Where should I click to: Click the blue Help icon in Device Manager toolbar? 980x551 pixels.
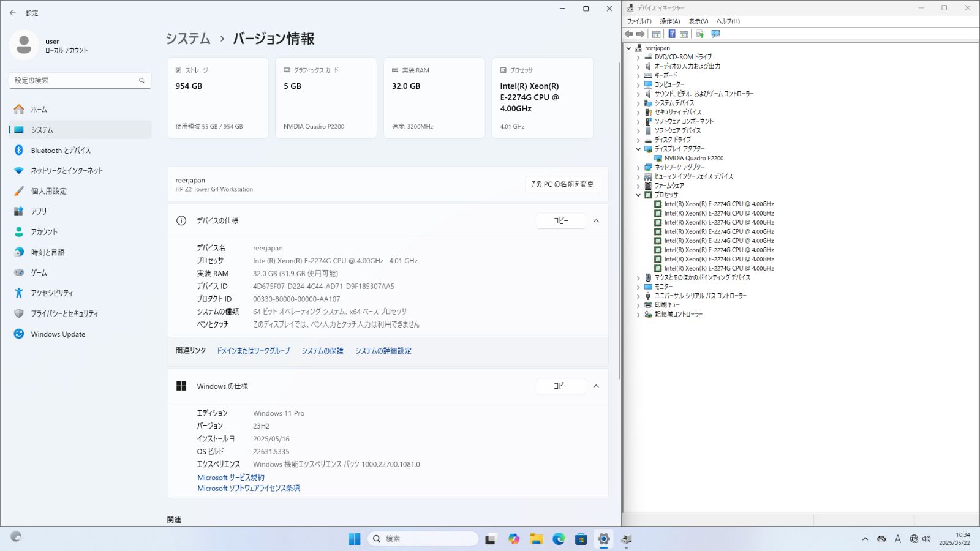pyautogui.click(x=672, y=34)
